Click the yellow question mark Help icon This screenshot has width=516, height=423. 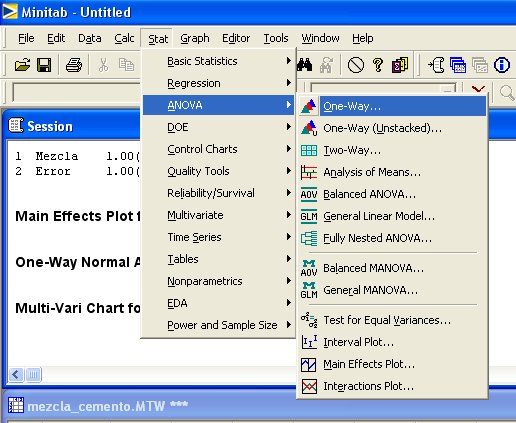coord(378,65)
